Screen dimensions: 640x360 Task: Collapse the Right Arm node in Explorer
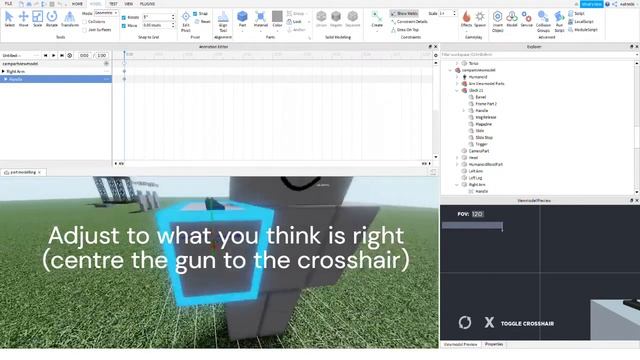pos(457,184)
